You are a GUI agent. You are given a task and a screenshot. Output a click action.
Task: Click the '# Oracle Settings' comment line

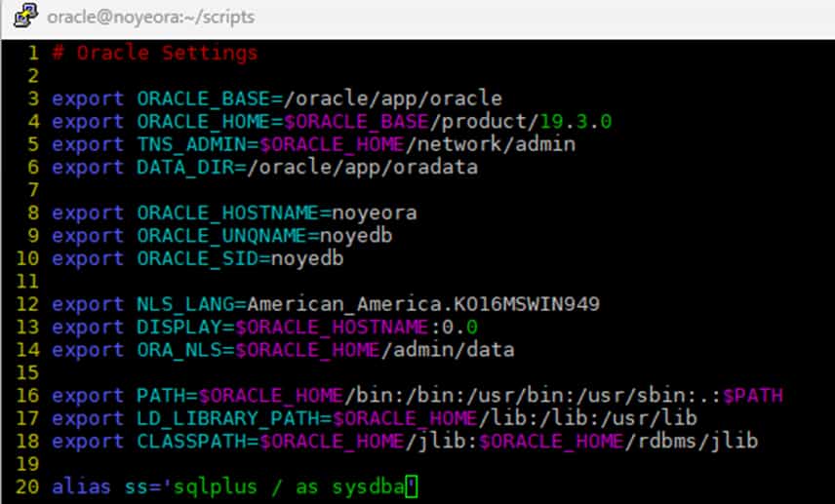pos(155,54)
